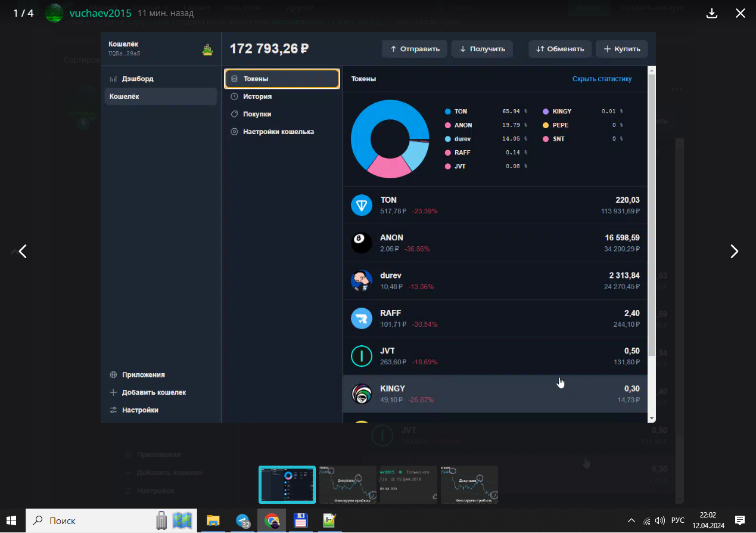Click the wallet address UQBa...39aS
The image size is (756, 533).
point(124,54)
